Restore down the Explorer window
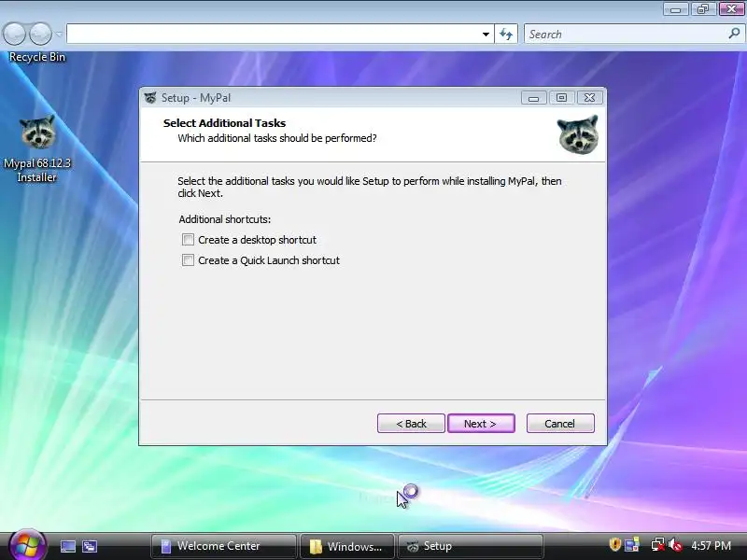 [x=703, y=8]
